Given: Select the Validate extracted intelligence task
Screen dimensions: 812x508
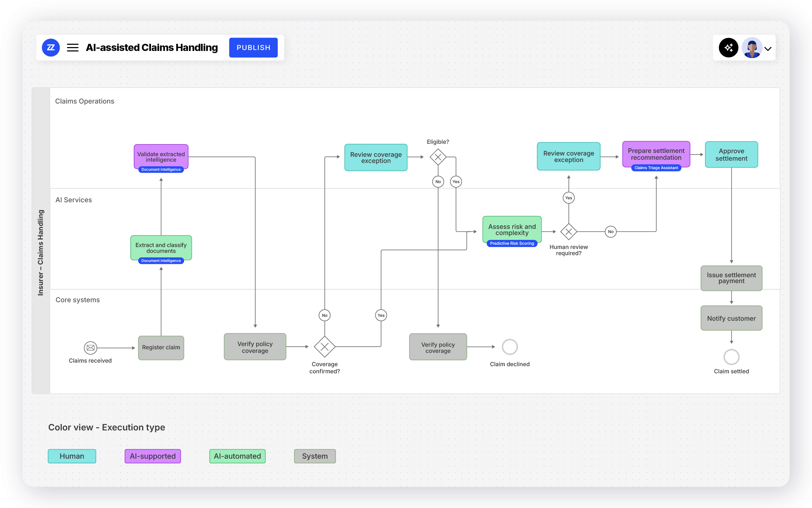Looking at the screenshot, I should (x=161, y=157).
